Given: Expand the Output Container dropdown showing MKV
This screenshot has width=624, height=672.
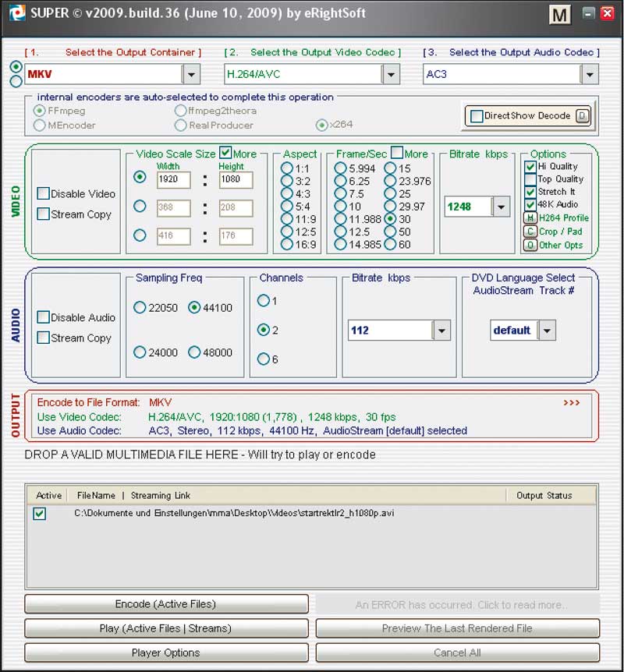Looking at the screenshot, I should point(191,74).
